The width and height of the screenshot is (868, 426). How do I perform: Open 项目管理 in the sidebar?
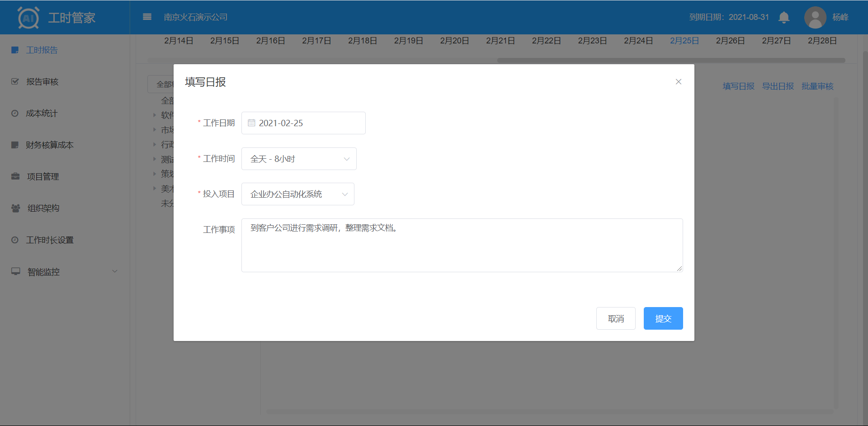click(x=42, y=177)
